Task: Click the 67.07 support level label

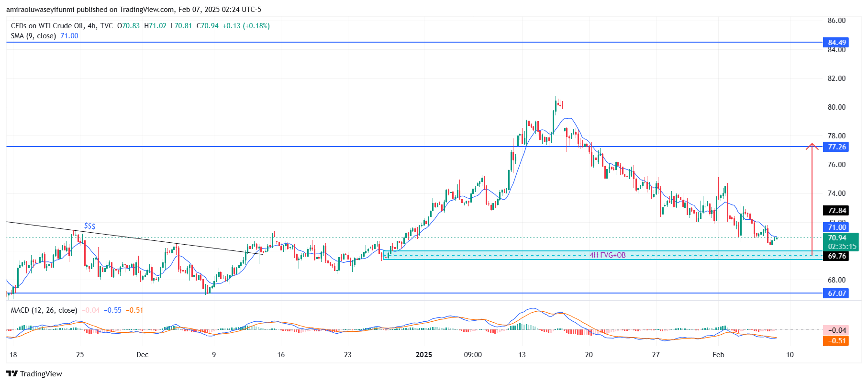Action: point(835,294)
